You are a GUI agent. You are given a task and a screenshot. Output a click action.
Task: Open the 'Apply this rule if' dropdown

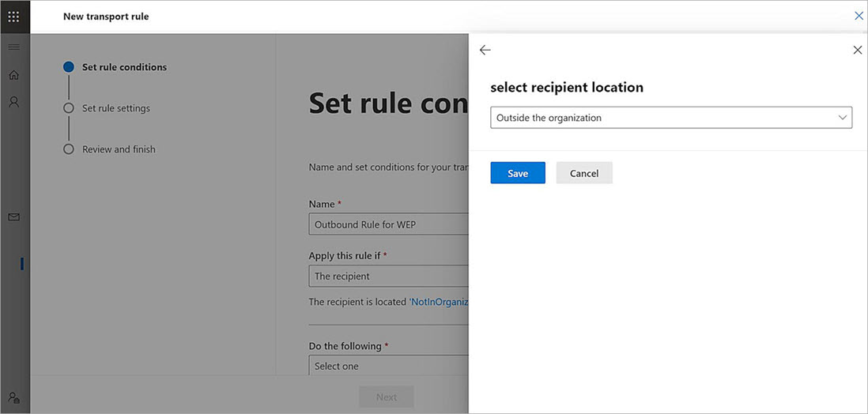coord(388,277)
